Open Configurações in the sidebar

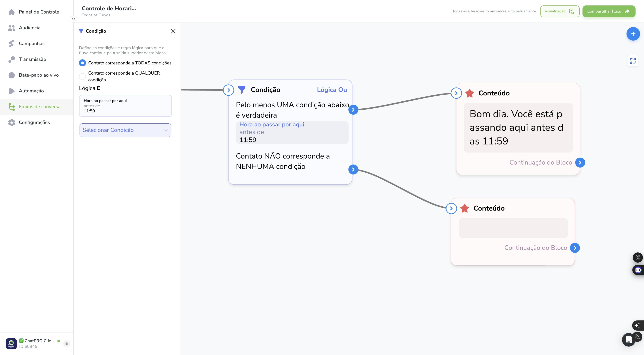point(36,122)
